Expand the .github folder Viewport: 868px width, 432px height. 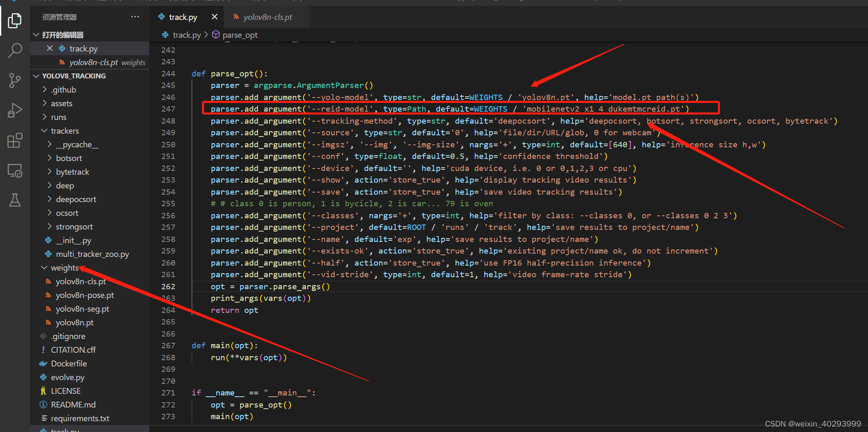[63, 90]
